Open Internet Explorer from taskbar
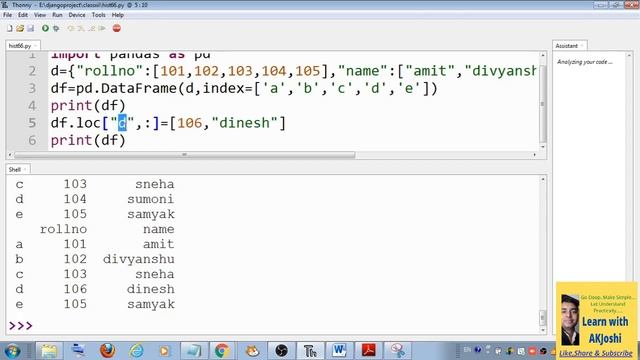This screenshot has width=640, height=360. (x=136, y=351)
